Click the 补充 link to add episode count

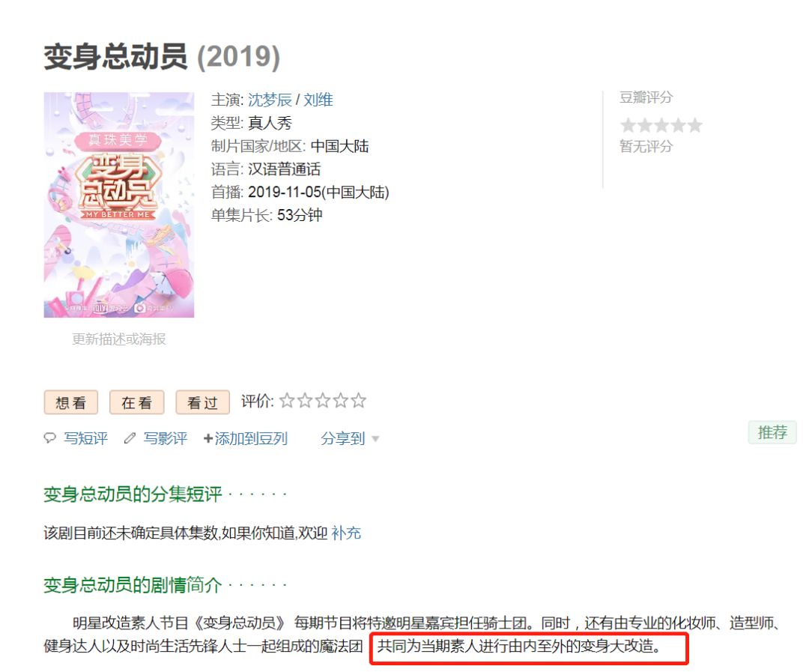coord(346,533)
